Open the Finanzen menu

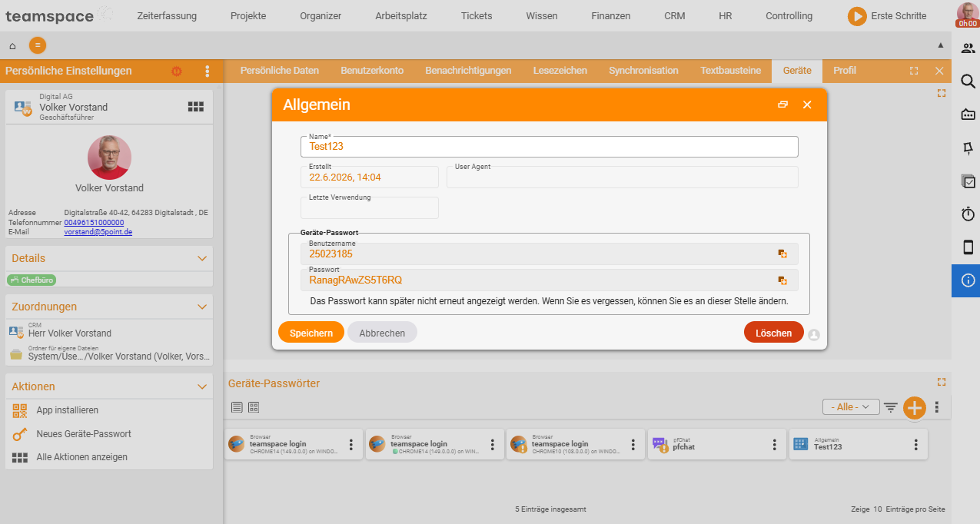point(611,16)
